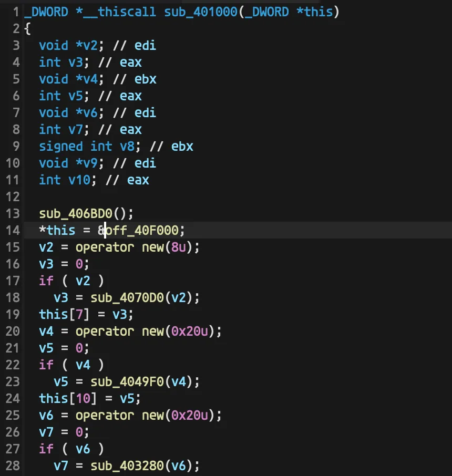Click the __thiscall keyword in signature
The width and height of the screenshot is (452, 476).
tap(120, 12)
